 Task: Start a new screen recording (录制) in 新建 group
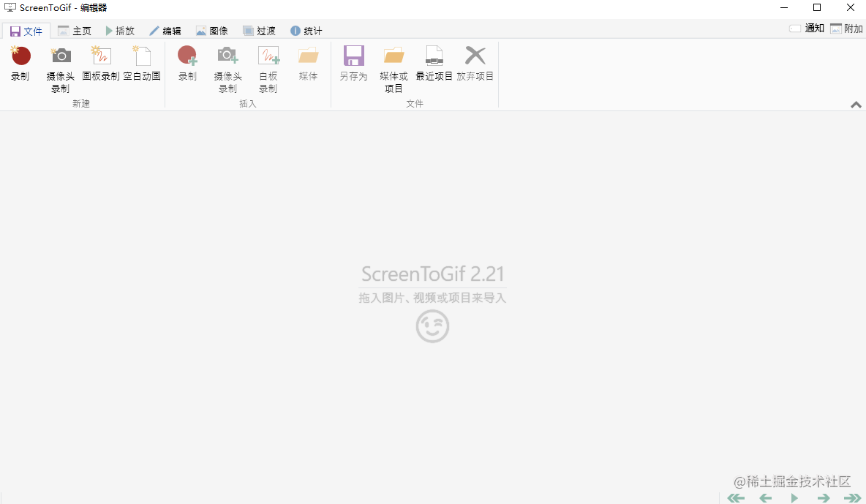click(20, 64)
